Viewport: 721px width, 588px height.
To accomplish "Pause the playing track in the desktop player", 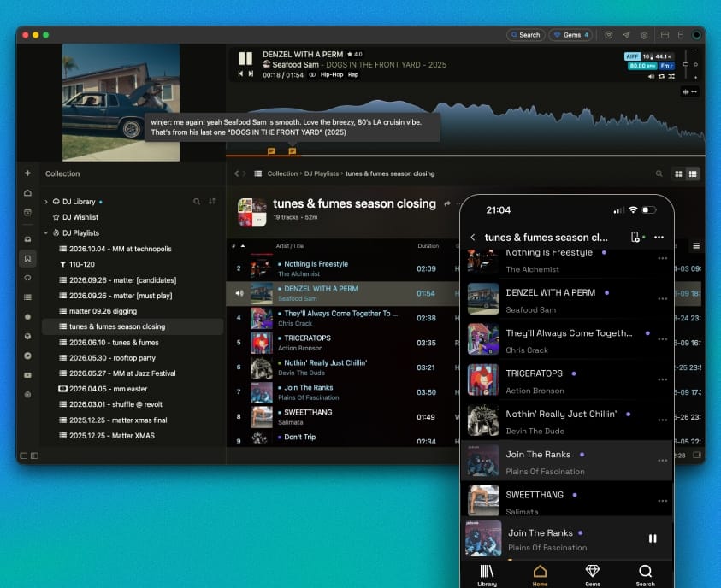I will click(245, 58).
